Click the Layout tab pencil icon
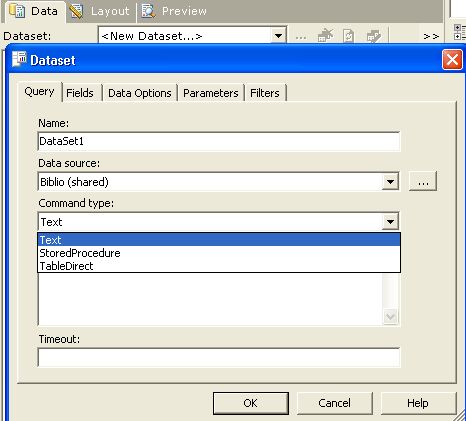Screen dimensions: 466x421 pyautogui.click(x=76, y=11)
